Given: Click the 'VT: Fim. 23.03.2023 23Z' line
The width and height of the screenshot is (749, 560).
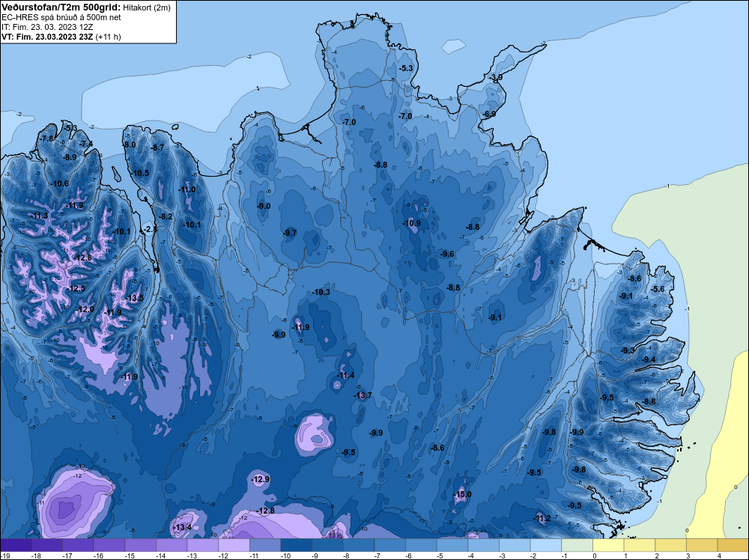Looking at the screenshot, I should click(x=47, y=37).
